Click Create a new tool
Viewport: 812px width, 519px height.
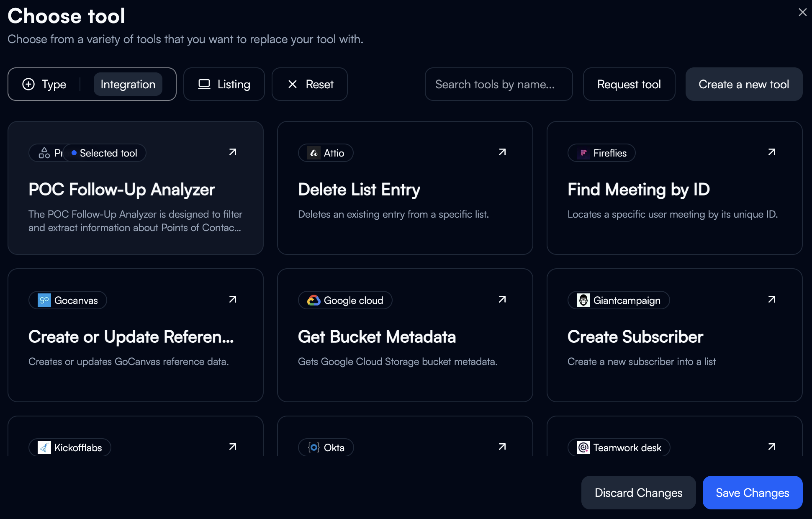tap(744, 84)
